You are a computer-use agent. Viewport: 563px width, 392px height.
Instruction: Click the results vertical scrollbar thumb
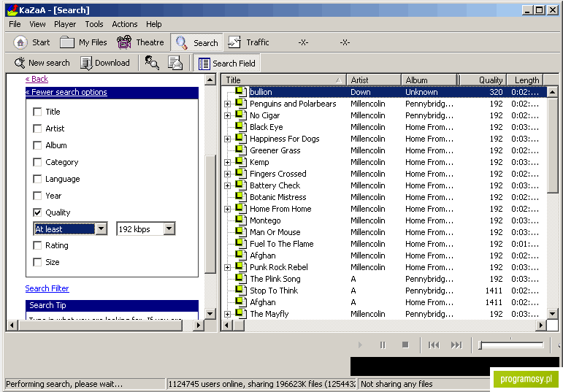pyautogui.click(x=553, y=145)
